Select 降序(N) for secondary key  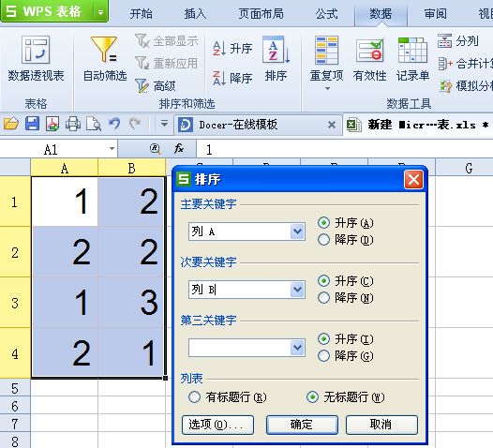click(x=323, y=298)
